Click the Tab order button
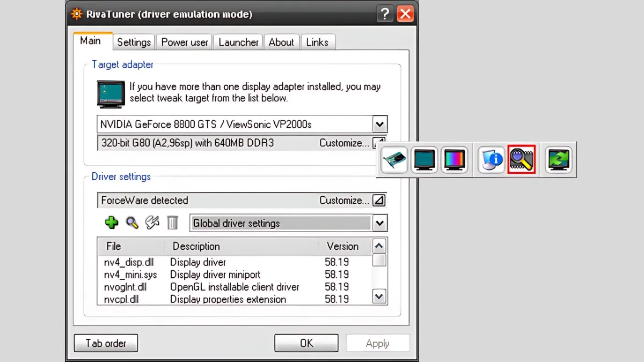644x362 pixels. tap(105, 343)
